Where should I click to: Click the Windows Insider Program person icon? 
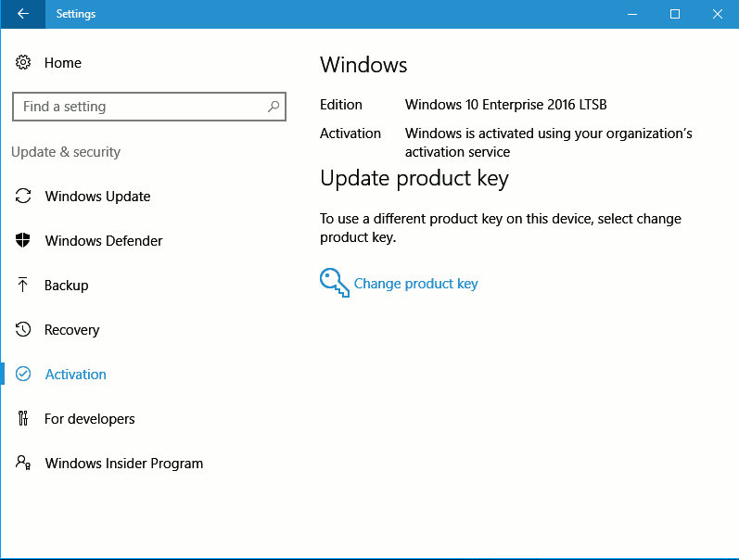coord(23,463)
